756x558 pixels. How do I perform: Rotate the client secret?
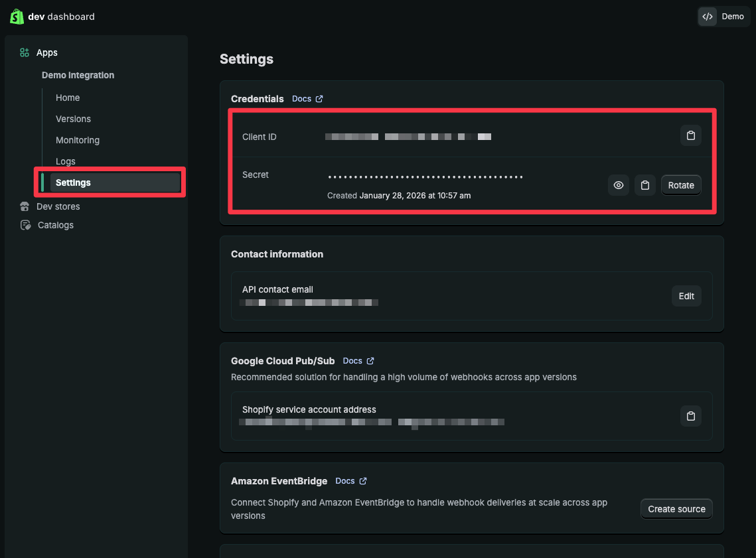[x=681, y=185]
